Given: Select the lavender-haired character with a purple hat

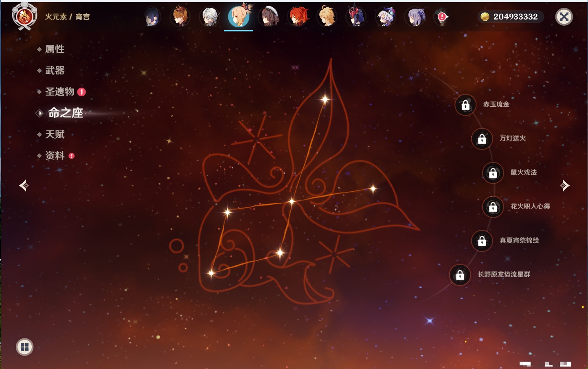Looking at the screenshot, I should [x=386, y=17].
